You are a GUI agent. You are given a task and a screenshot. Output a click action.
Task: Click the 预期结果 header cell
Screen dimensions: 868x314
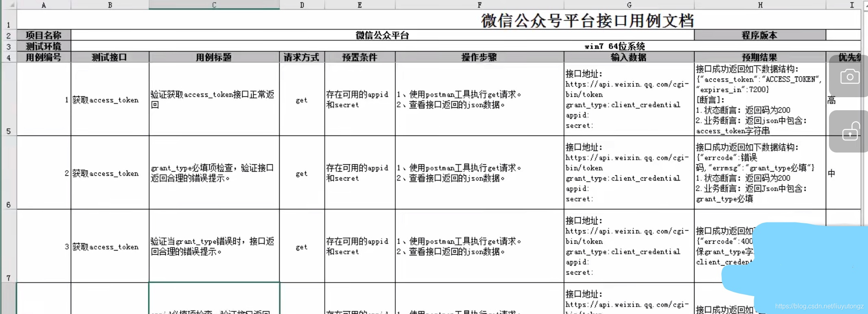point(760,57)
